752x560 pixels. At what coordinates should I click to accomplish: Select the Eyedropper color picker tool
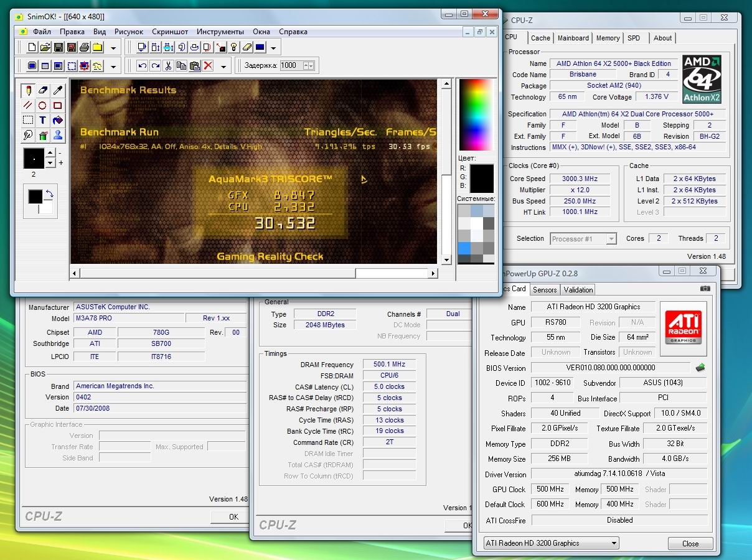(57, 91)
